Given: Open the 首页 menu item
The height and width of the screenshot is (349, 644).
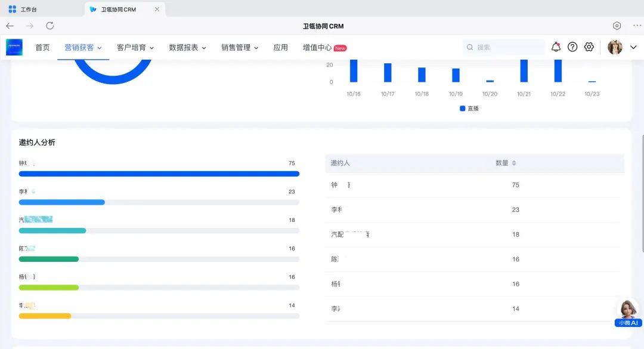Looking at the screenshot, I should point(42,48).
